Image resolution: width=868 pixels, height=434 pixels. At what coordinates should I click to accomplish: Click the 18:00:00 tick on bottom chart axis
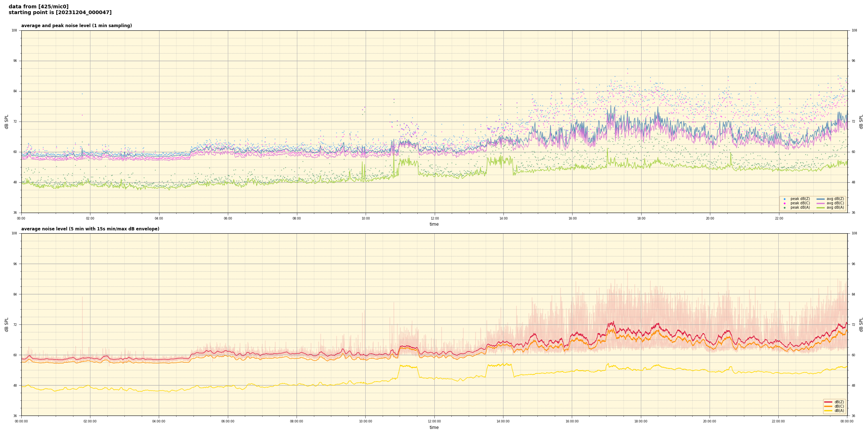tap(641, 421)
